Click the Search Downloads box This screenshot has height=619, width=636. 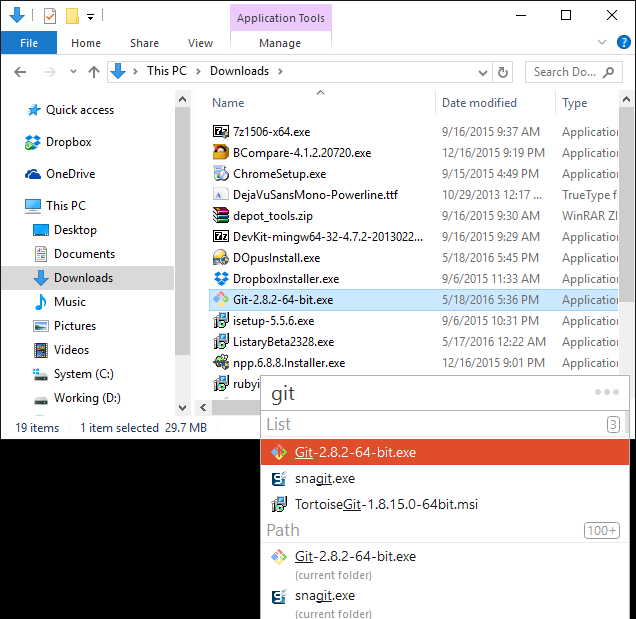[574, 72]
